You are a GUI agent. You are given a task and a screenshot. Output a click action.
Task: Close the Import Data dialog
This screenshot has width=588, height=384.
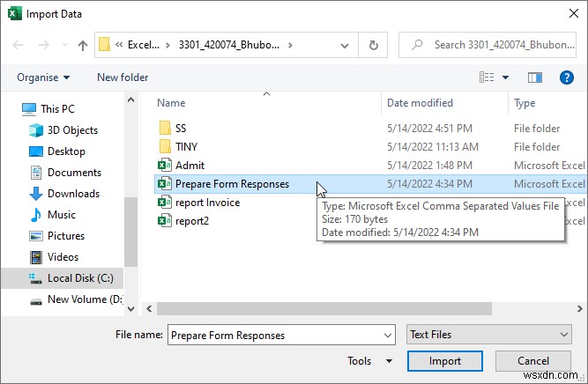(574, 14)
